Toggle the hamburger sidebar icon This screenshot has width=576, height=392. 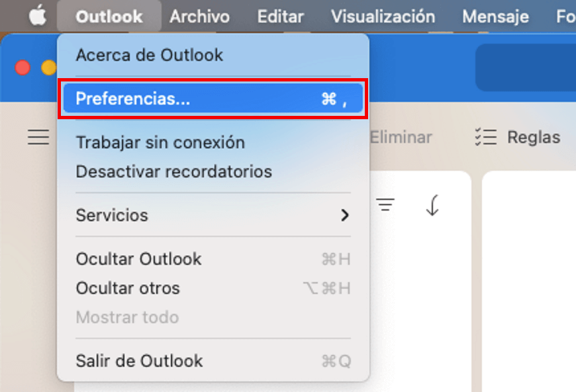coord(38,137)
